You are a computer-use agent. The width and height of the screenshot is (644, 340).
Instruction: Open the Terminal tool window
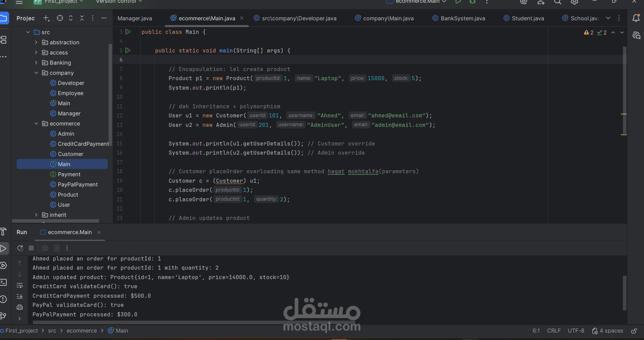coord(4,282)
